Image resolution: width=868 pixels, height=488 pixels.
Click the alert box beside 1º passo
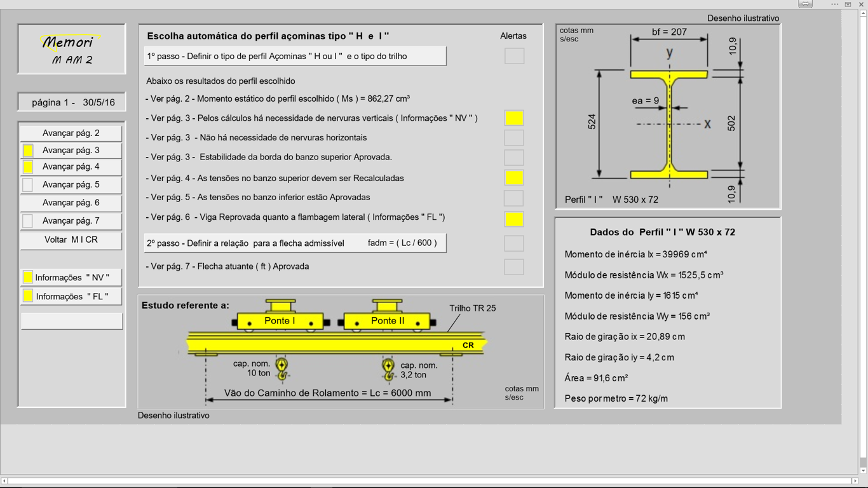pyautogui.click(x=514, y=56)
